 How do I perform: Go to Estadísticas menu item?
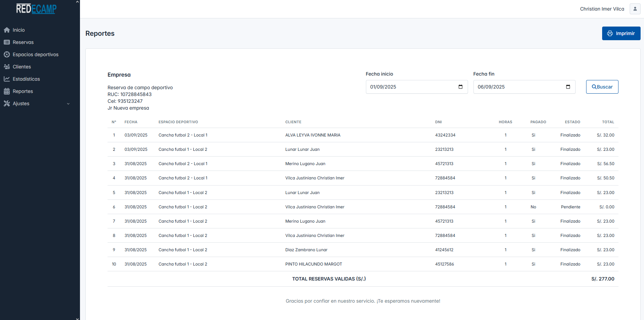click(x=26, y=79)
